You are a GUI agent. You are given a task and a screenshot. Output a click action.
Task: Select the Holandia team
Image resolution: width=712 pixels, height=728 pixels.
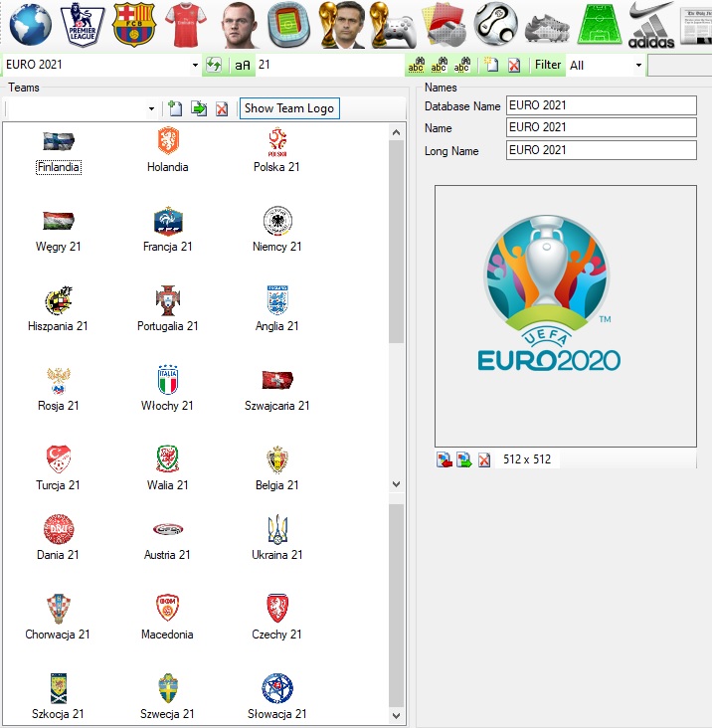click(167, 149)
